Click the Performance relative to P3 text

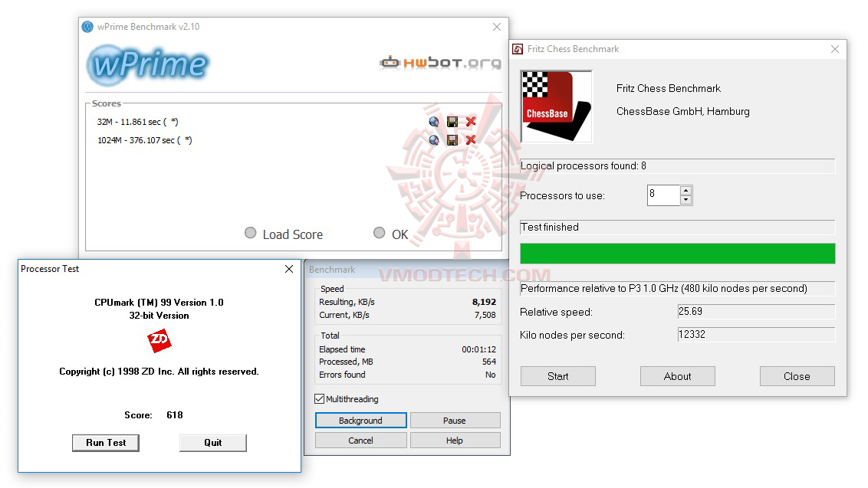[x=664, y=289]
